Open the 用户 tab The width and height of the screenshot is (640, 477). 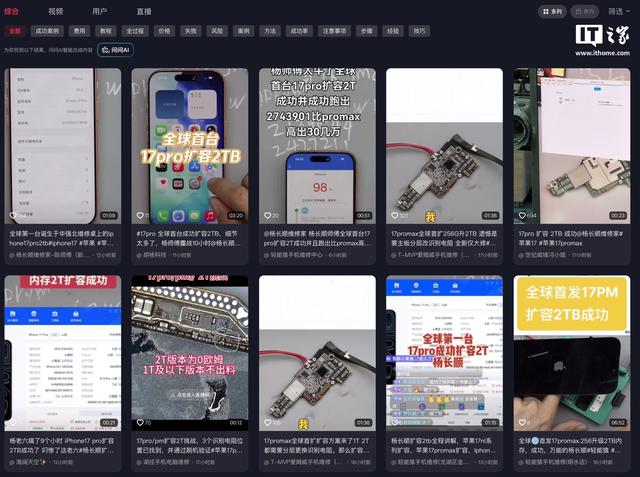(100, 11)
